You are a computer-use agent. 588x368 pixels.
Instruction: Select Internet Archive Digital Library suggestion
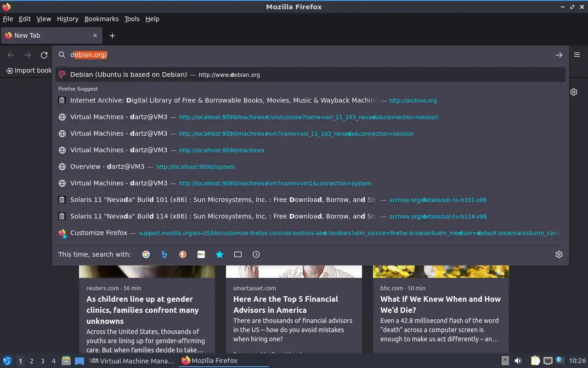311,100
